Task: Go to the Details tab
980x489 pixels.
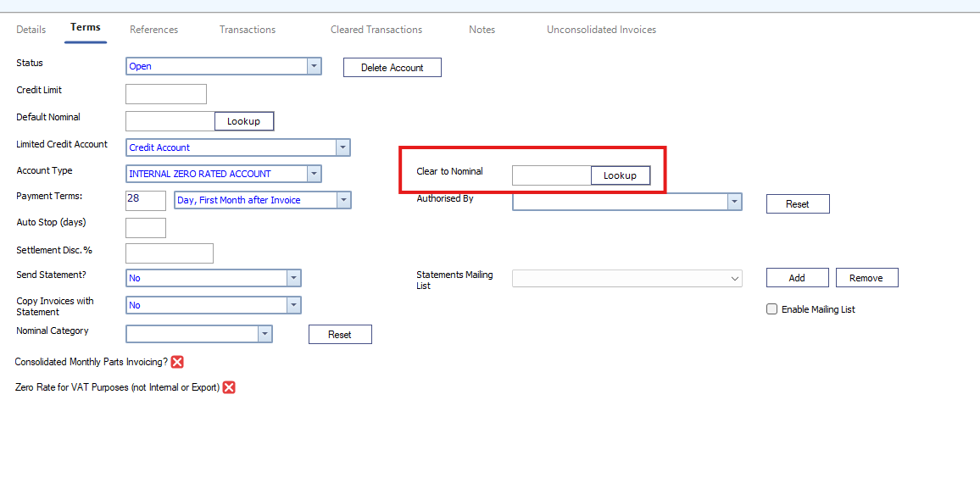Action: 31,30
